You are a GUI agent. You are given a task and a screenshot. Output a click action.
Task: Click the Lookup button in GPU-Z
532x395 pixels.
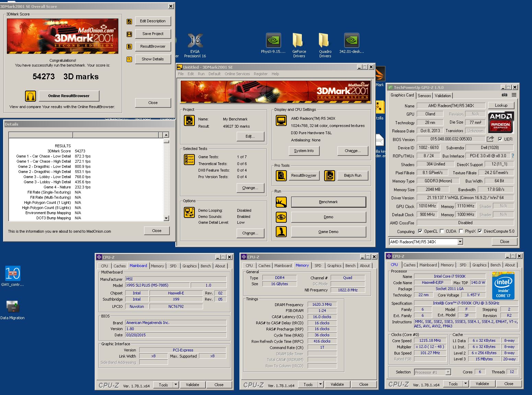coord(501,105)
